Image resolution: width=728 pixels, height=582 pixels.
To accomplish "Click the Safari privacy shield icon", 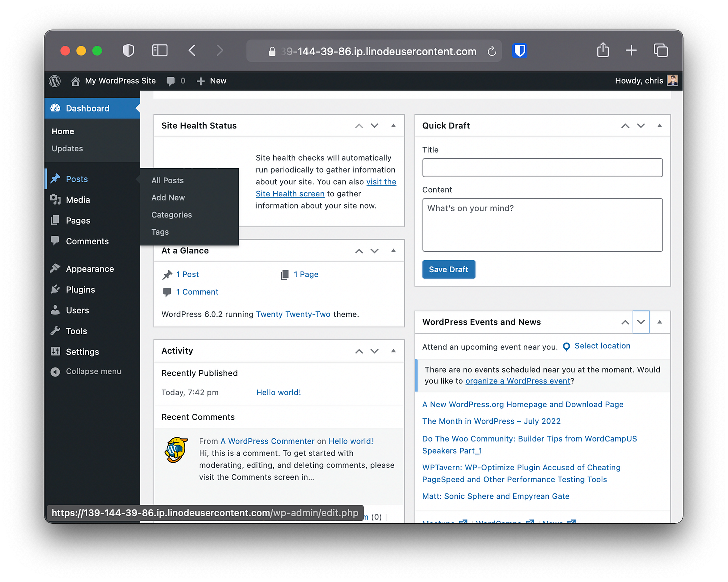I will [x=128, y=50].
